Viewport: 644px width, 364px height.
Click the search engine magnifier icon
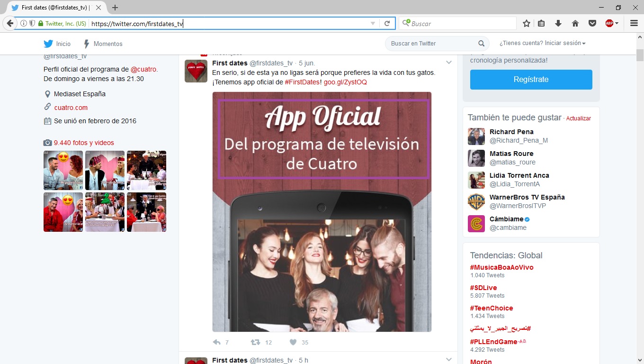406,23
